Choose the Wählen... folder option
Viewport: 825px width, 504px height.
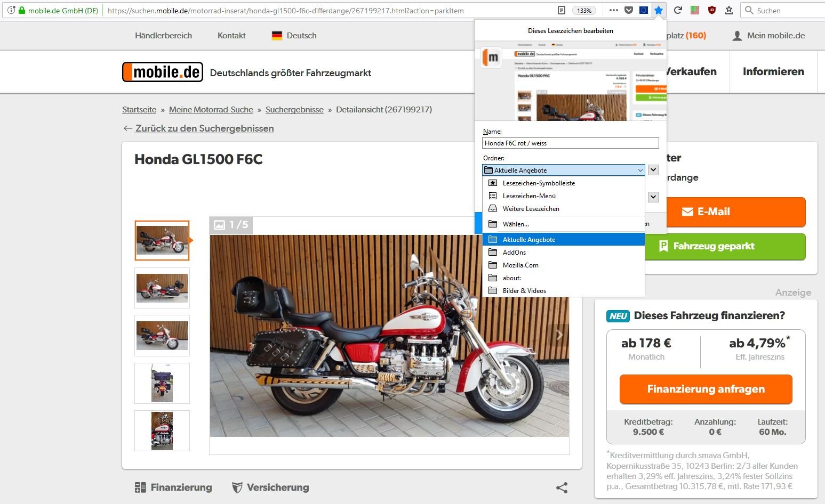click(x=564, y=224)
